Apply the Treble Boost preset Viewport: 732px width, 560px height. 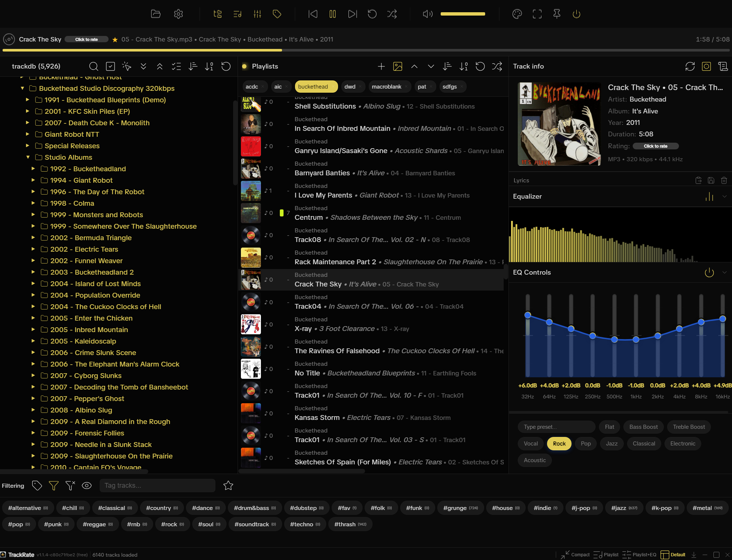(x=689, y=427)
